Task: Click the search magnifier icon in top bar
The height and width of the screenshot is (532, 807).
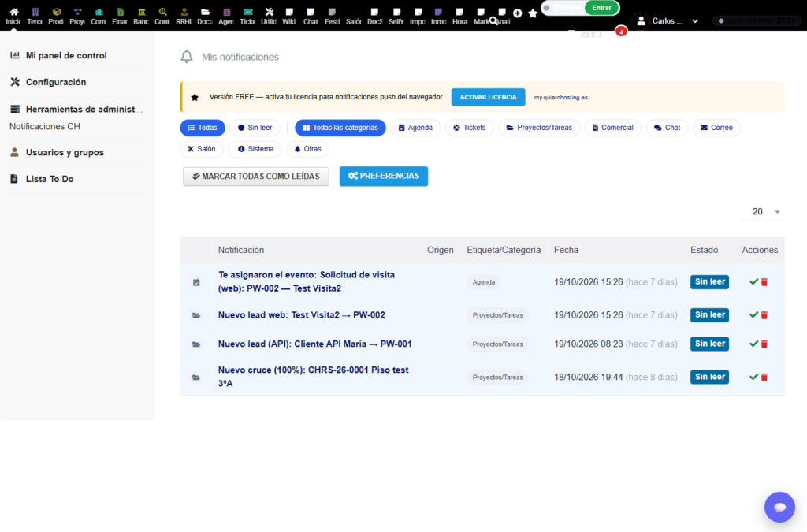Action: pyautogui.click(x=493, y=21)
